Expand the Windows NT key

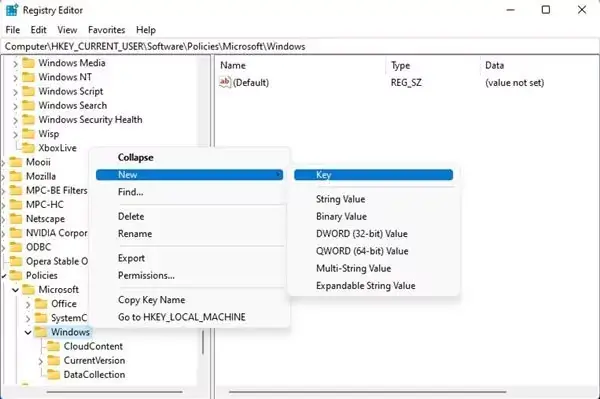15,77
